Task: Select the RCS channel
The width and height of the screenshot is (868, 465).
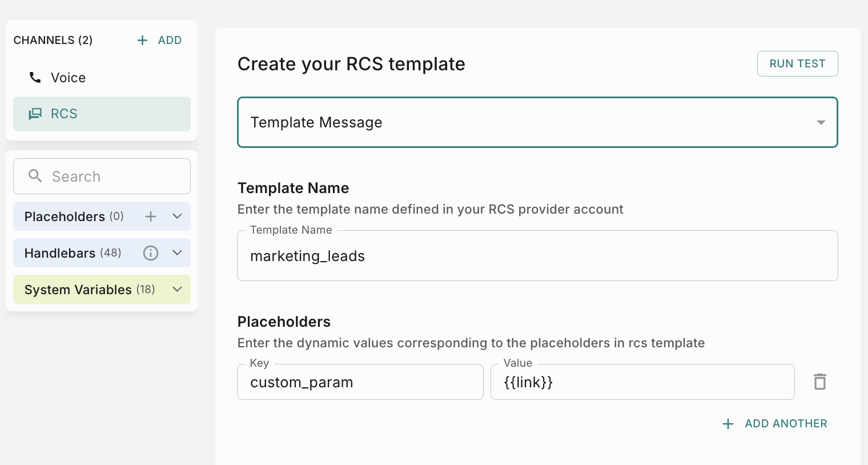Action: pyautogui.click(x=64, y=114)
